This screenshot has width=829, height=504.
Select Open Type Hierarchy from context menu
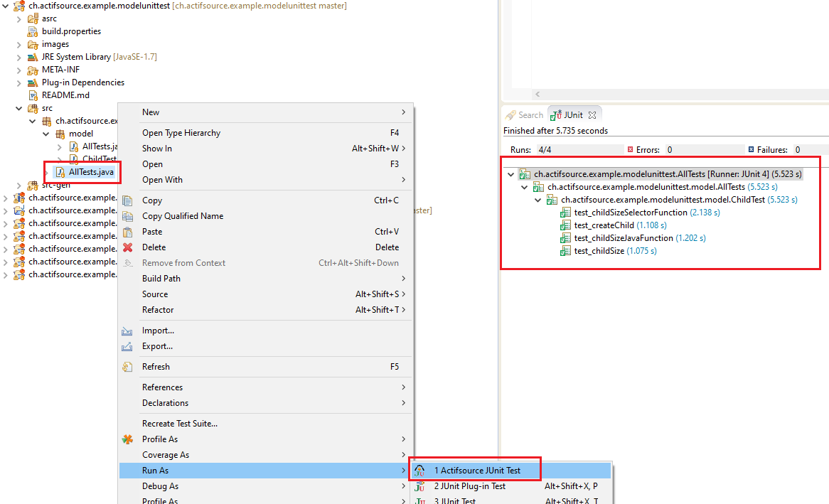tap(181, 132)
